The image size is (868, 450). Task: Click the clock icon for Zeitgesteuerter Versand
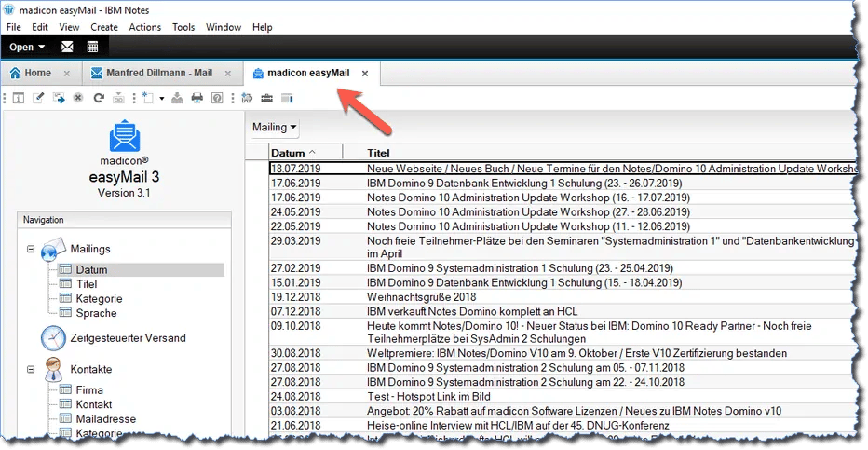(x=53, y=337)
